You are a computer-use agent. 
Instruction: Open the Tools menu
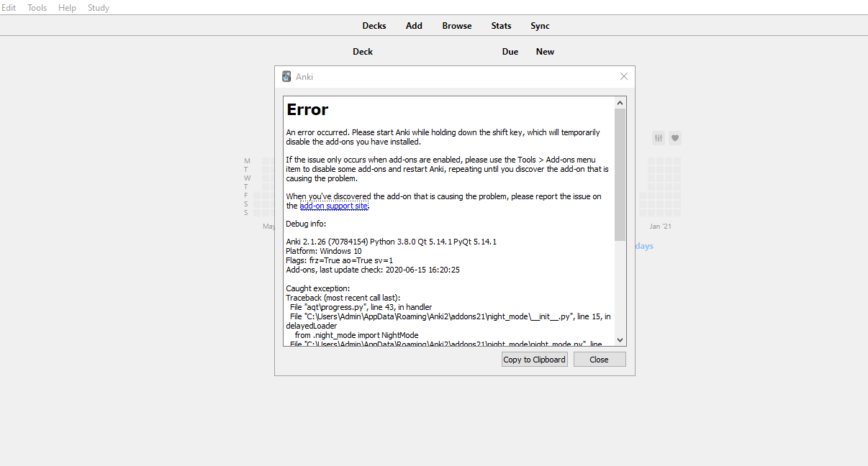click(37, 8)
